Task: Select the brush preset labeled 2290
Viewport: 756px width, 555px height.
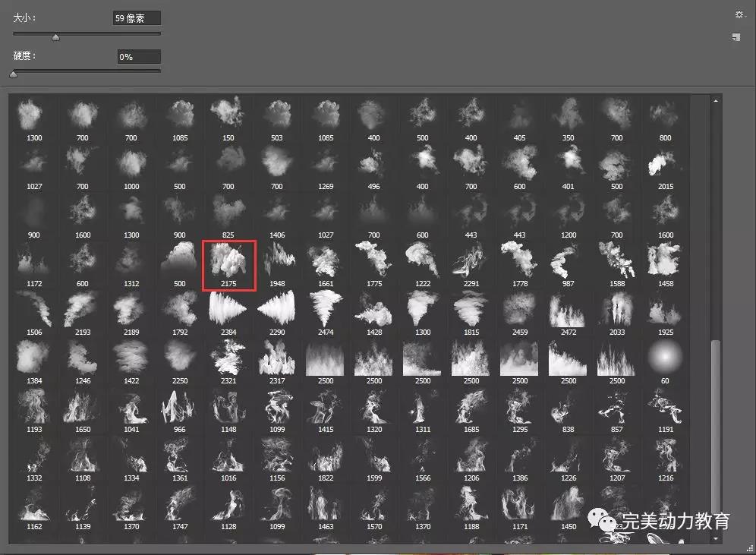Action: pyautogui.click(x=277, y=310)
